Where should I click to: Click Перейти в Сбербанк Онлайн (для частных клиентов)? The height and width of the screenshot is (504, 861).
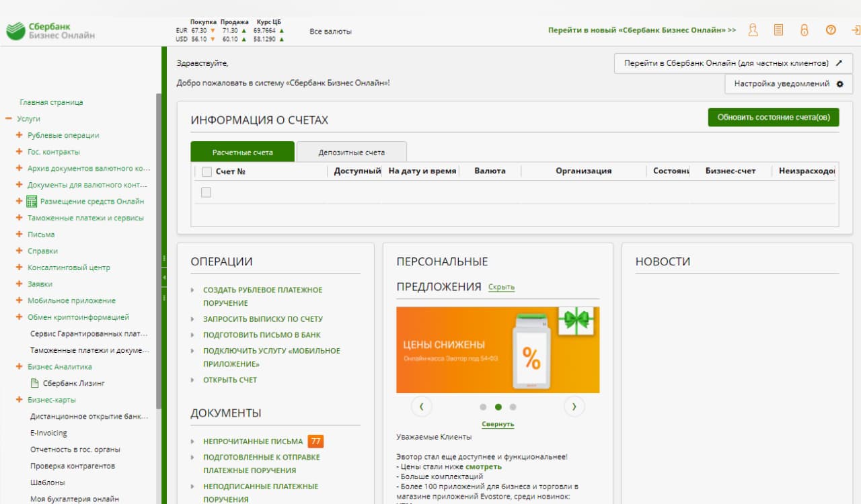click(x=734, y=63)
